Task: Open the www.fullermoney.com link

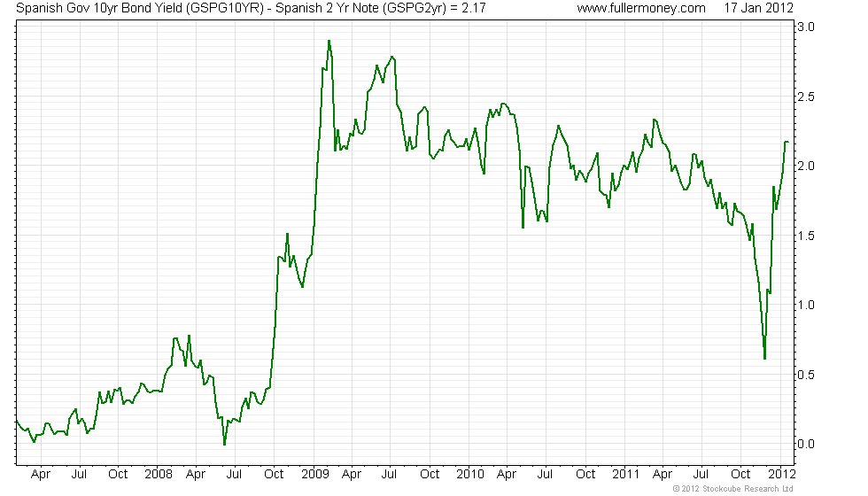Action: (x=641, y=8)
